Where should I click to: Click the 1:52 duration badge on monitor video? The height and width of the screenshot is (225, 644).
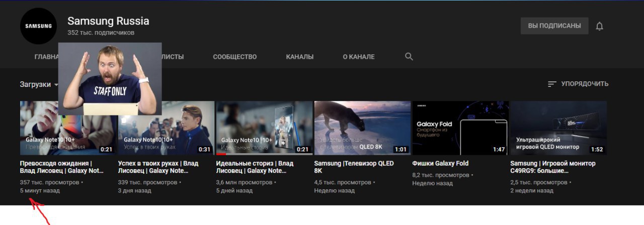coord(597,149)
